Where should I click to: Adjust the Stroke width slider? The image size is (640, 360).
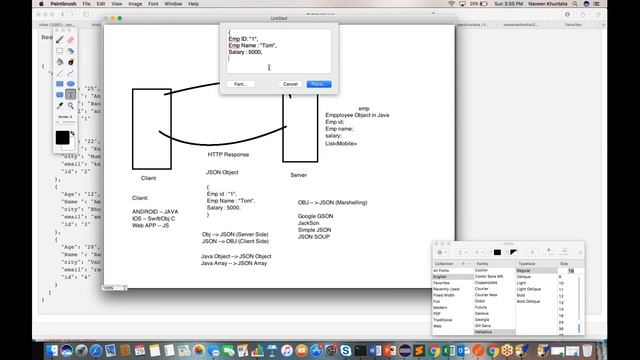click(65, 122)
